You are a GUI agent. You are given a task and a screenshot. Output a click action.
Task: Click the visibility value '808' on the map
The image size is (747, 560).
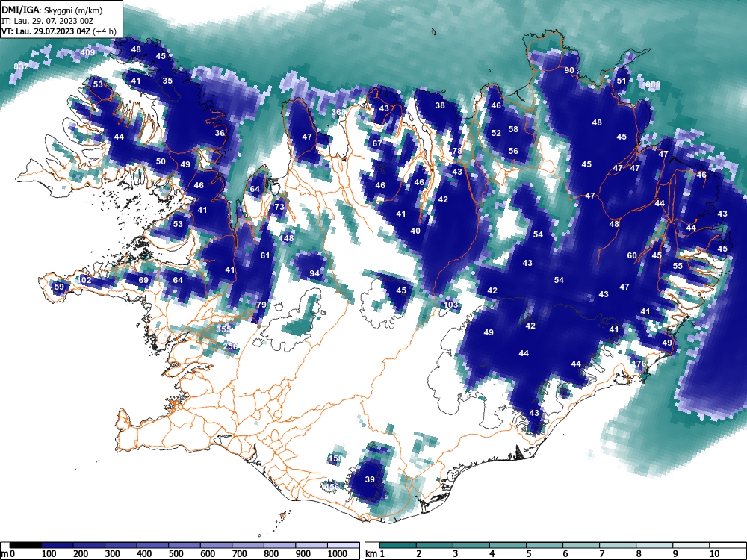click(654, 85)
